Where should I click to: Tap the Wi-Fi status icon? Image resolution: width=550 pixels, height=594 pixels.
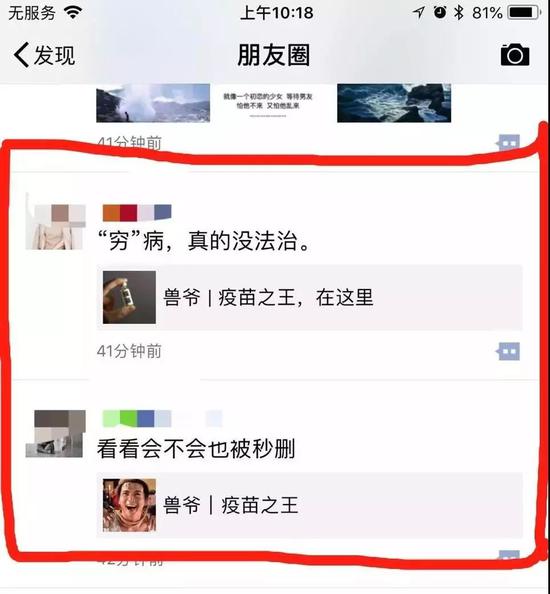point(73,13)
